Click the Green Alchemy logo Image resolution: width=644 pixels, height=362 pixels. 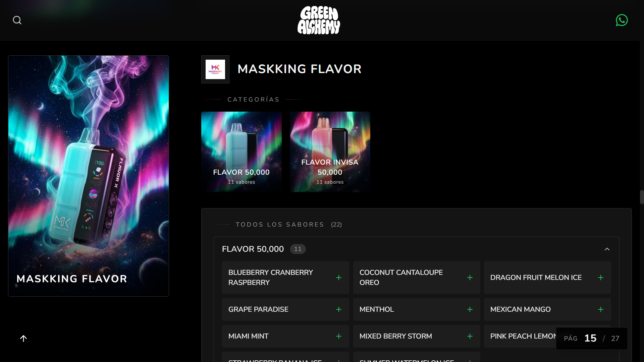[x=319, y=20]
